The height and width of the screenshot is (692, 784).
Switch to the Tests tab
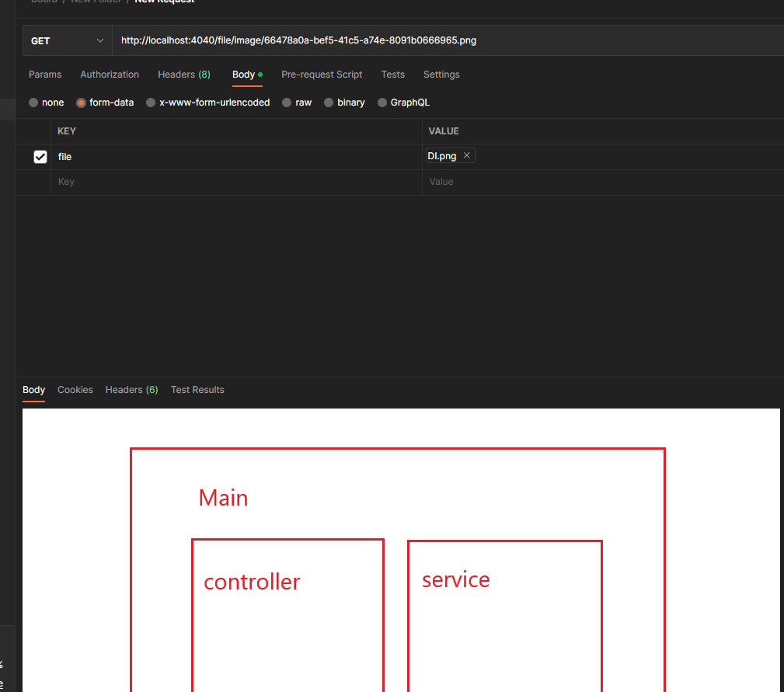(x=392, y=75)
